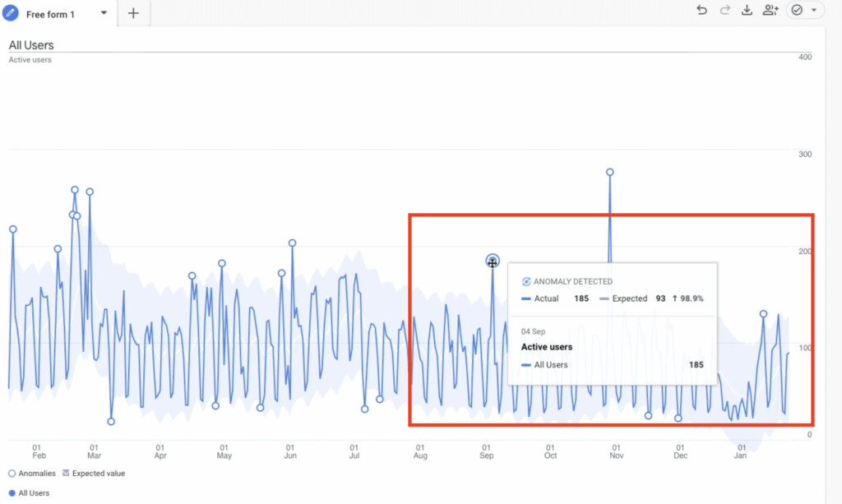Redo the last change
This screenshot has height=504, width=842.
[724, 10]
